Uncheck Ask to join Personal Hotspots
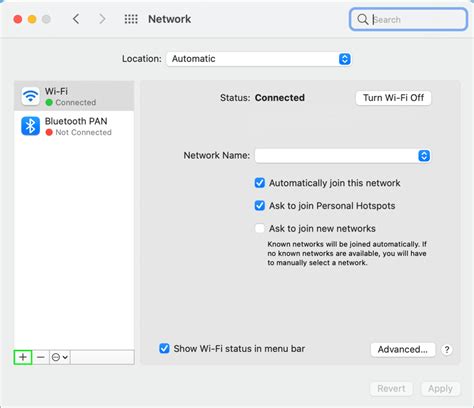The width and height of the screenshot is (474, 408). pyautogui.click(x=260, y=206)
